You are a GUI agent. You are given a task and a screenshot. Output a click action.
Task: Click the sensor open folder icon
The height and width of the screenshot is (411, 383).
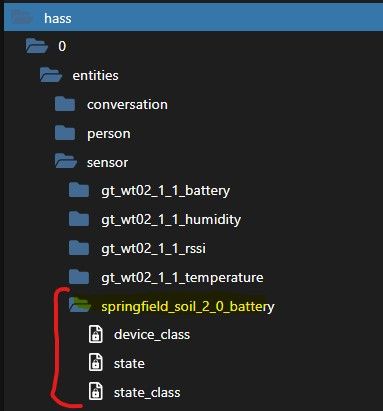tap(65, 161)
